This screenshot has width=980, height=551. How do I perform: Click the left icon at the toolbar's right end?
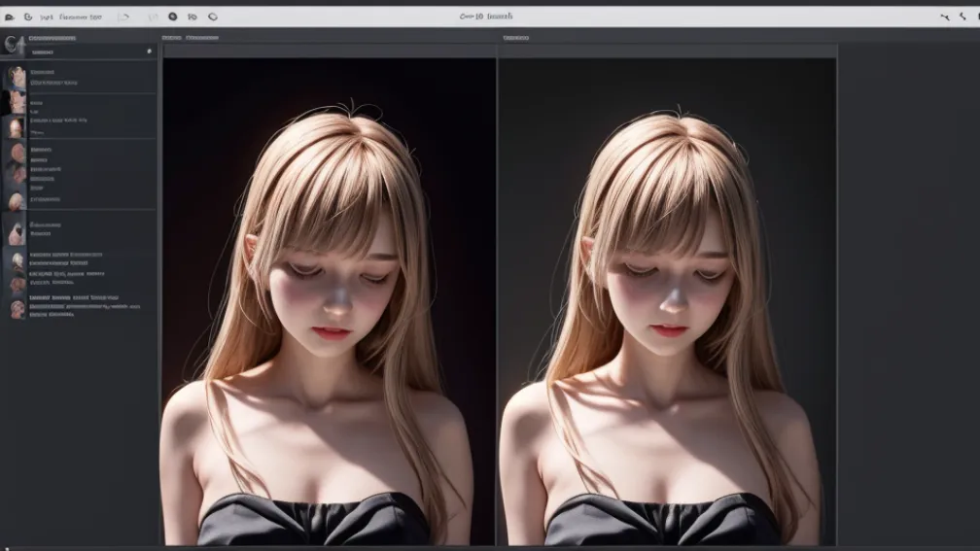[x=945, y=17]
